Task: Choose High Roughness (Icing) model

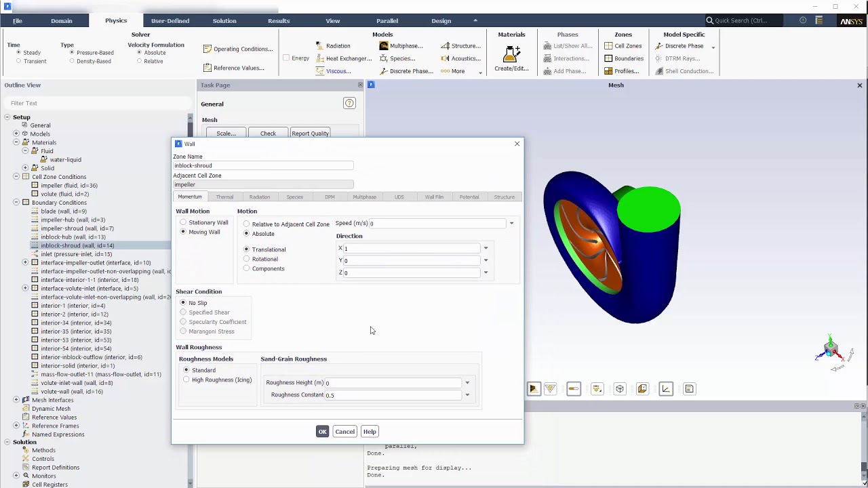Action: click(218, 380)
